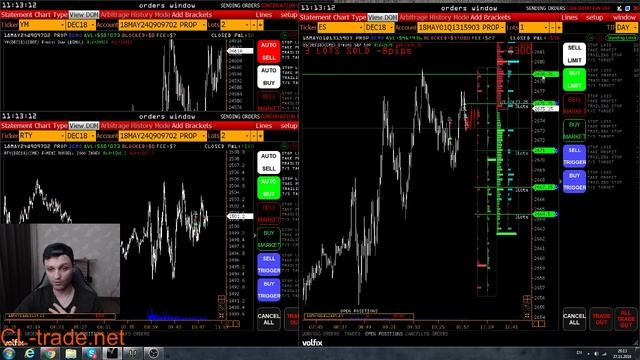Viewport: 640px width, 360px height.
Task: Click TRADE OUT in the ES window
Action: 601,319
